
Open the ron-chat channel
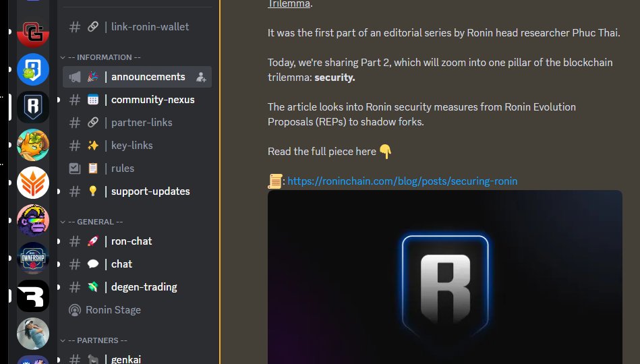(x=137, y=241)
